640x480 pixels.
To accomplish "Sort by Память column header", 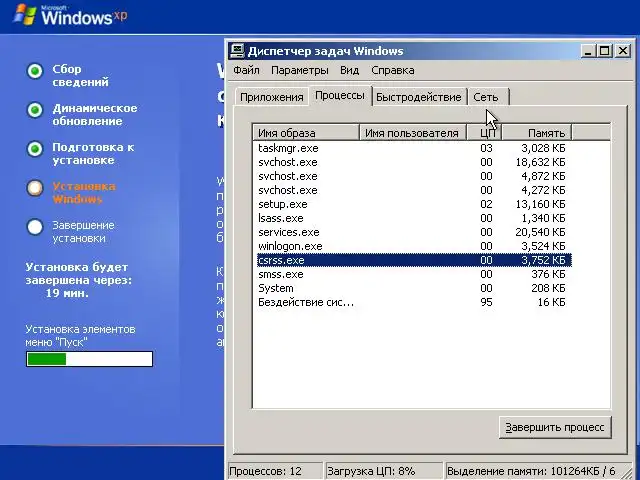I will coord(537,133).
